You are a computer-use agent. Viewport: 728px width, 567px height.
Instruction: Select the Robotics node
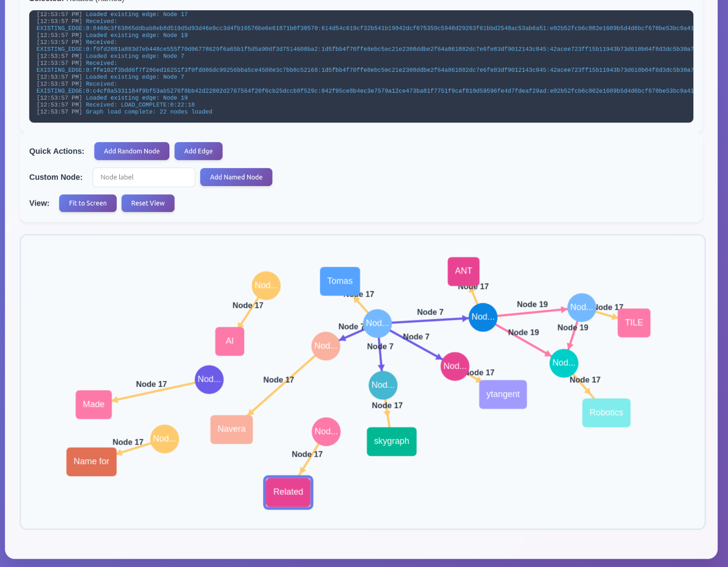[x=606, y=413]
